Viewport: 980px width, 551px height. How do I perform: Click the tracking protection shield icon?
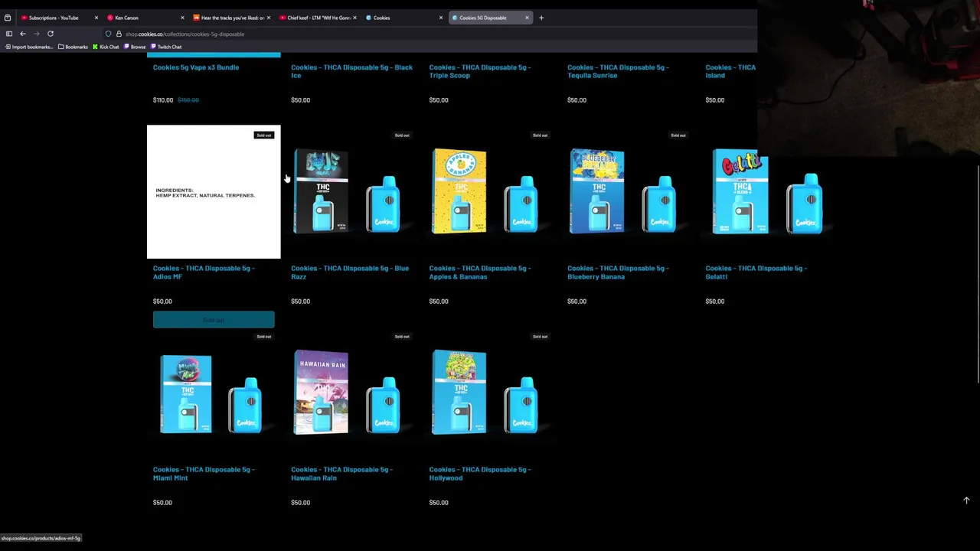(108, 34)
